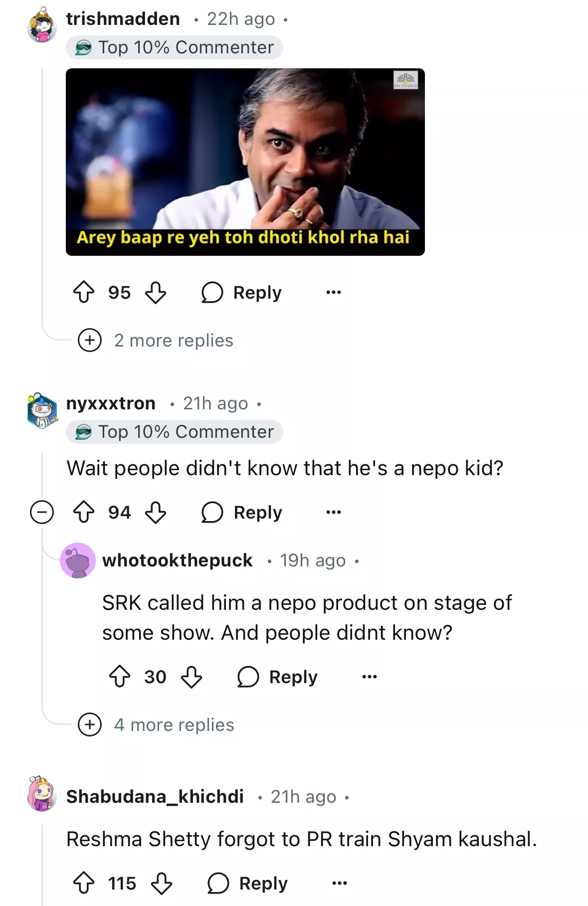Image resolution: width=588 pixels, height=906 pixels.
Task: Open more options on Shabudana_khichdi's comment
Action: pos(339,883)
